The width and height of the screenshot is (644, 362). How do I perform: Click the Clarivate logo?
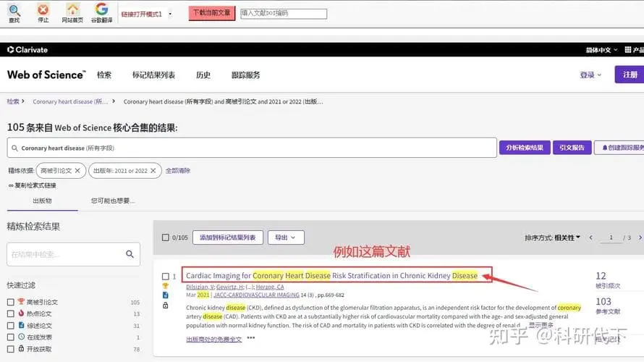pyautogui.click(x=27, y=50)
